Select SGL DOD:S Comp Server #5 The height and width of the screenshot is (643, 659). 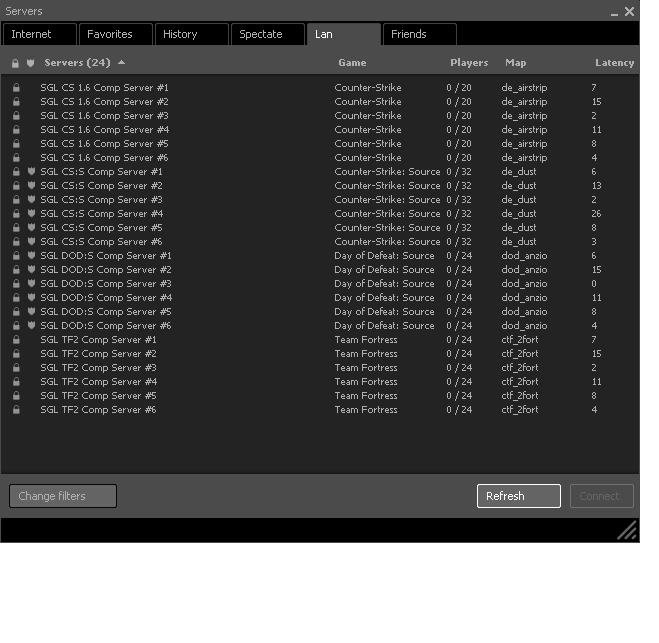click(x=319, y=312)
